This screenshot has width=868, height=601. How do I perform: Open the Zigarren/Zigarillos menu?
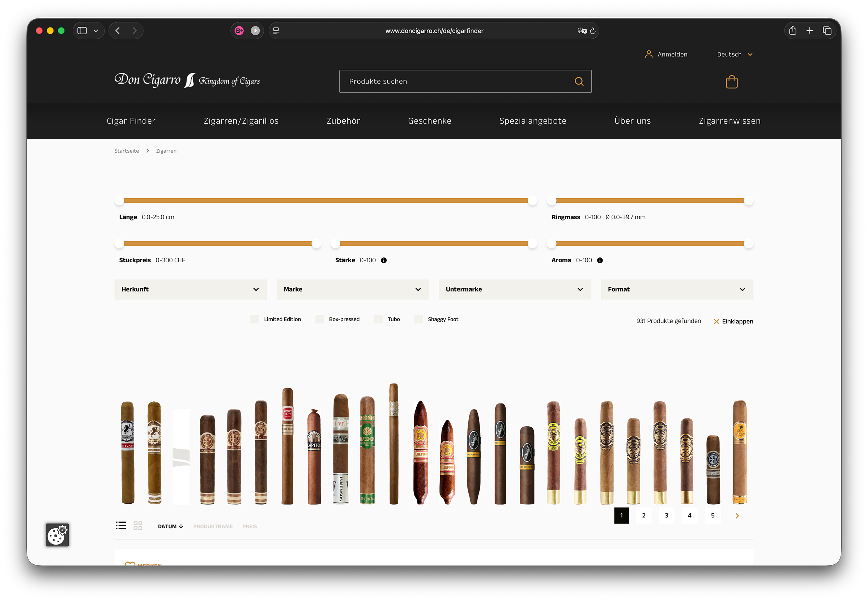241,121
